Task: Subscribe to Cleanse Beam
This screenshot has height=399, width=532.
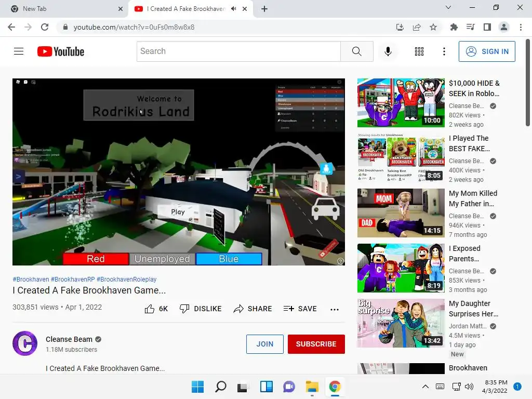Action: [316, 344]
